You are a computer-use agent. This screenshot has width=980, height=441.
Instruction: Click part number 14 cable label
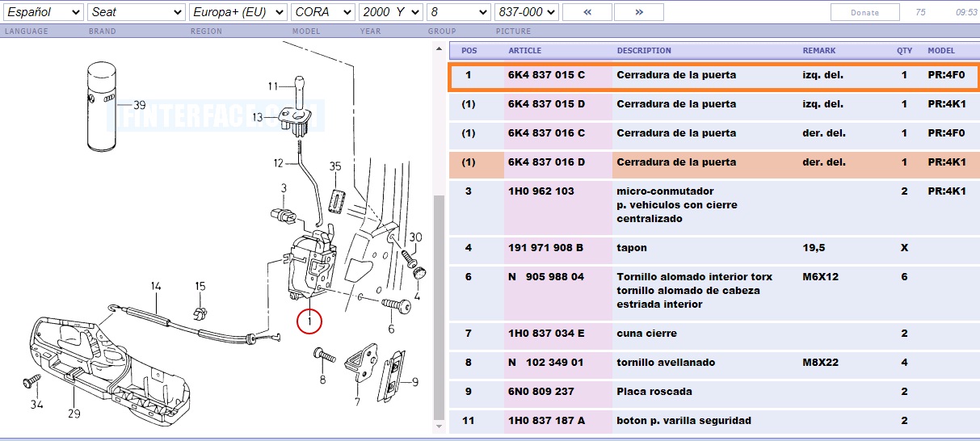click(156, 286)
